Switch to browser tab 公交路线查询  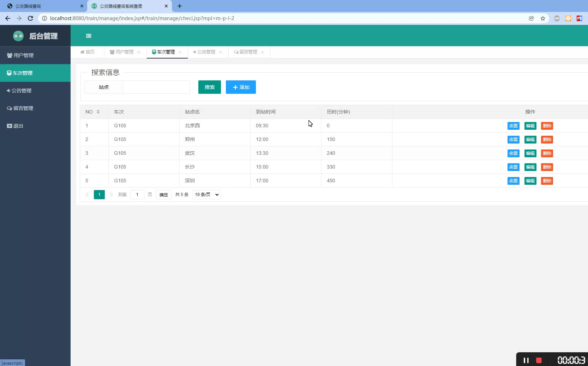click(44, 6)
